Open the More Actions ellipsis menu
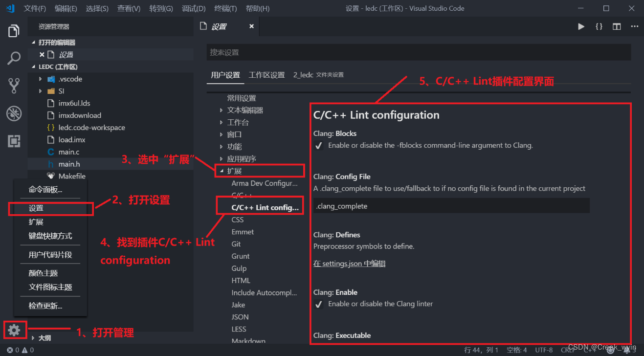The width and height of the screenshot is (644, 356). [634, 26]
